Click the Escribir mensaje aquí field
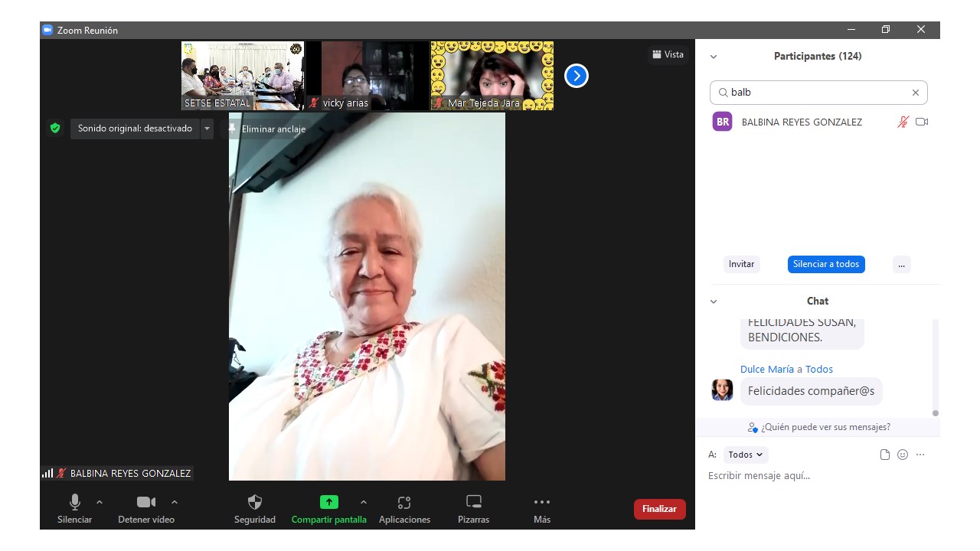 point(818,476)
